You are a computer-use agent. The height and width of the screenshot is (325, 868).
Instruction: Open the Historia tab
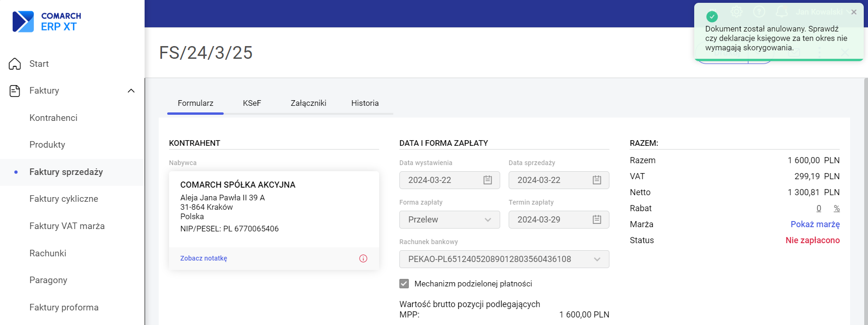click(365, 103)
